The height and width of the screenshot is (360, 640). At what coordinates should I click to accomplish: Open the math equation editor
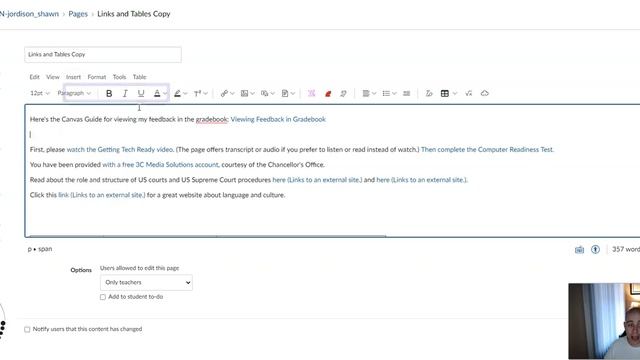[x=469, y=93]
